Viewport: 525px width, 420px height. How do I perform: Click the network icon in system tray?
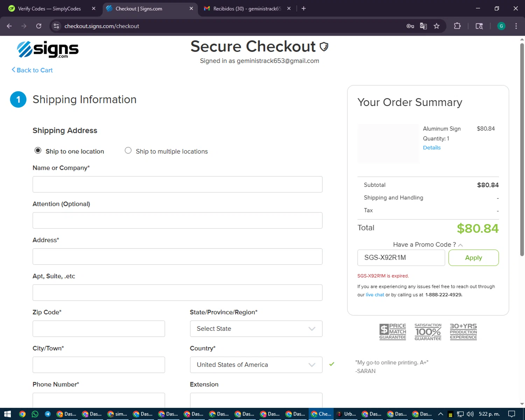[460, 414]
